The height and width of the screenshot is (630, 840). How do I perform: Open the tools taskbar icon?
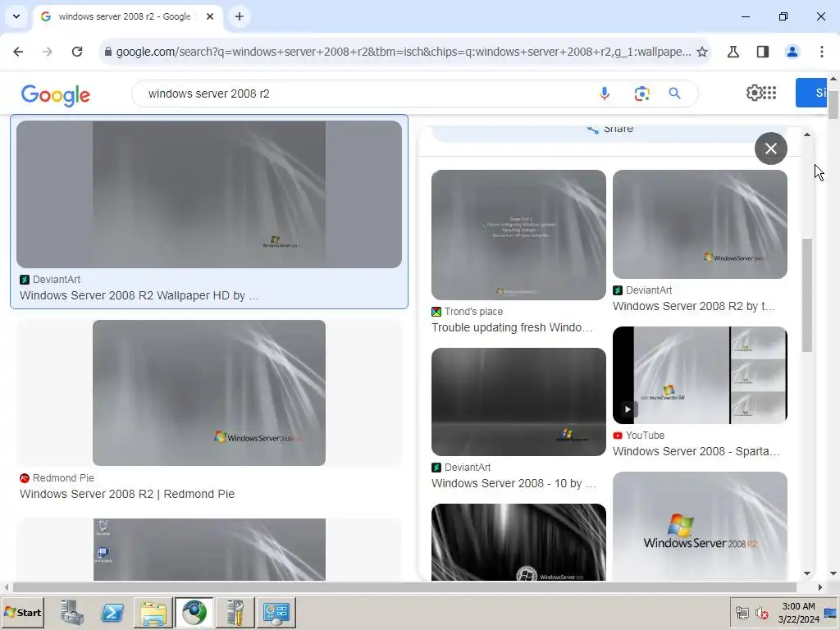coord(235,612)
